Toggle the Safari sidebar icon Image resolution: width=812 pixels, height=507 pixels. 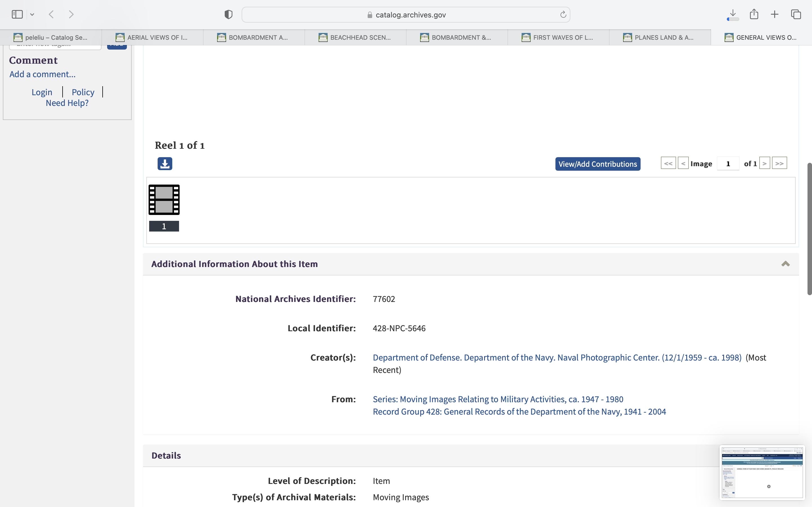click(x=17, y=14)
